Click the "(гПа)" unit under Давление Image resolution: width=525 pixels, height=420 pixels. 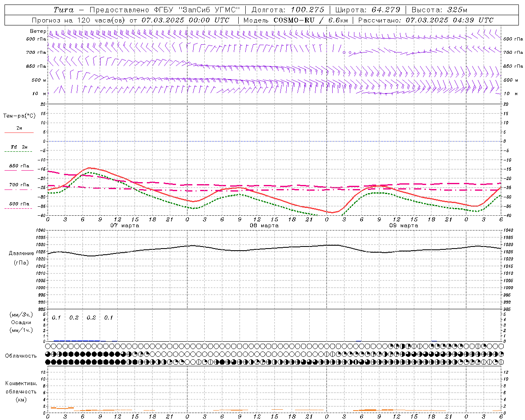click(21, 262)
